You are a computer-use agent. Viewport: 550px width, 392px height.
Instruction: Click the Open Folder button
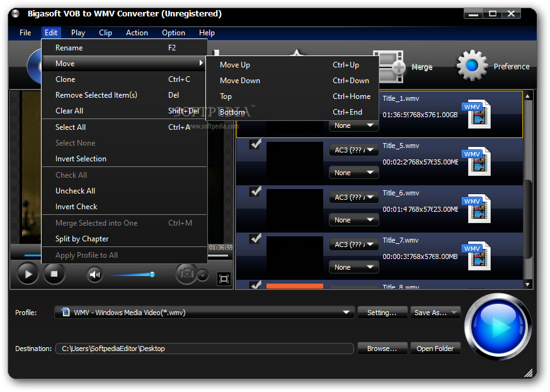(435, 349)
